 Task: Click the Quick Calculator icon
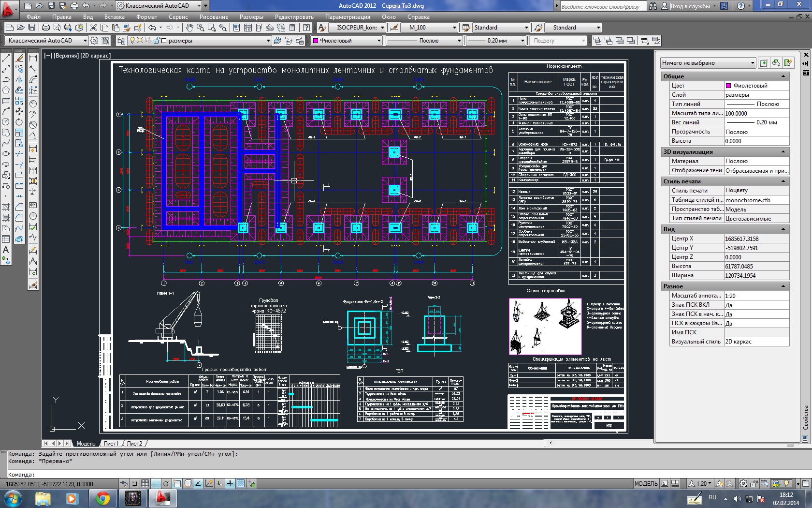pyautogui.click(x=292, y=28)
